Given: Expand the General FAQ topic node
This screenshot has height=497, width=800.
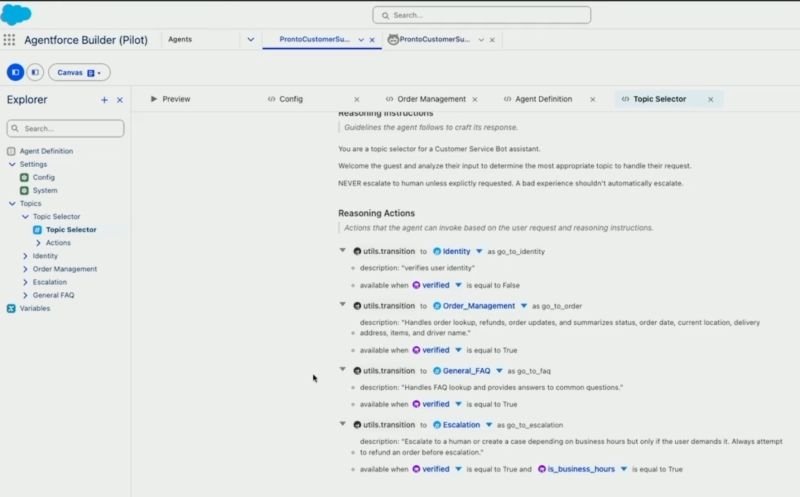Looking at the screenshot, I should (25, 295).
